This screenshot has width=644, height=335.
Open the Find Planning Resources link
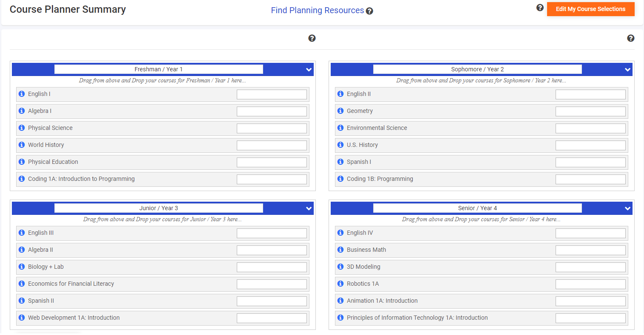[x=318, y=11]
